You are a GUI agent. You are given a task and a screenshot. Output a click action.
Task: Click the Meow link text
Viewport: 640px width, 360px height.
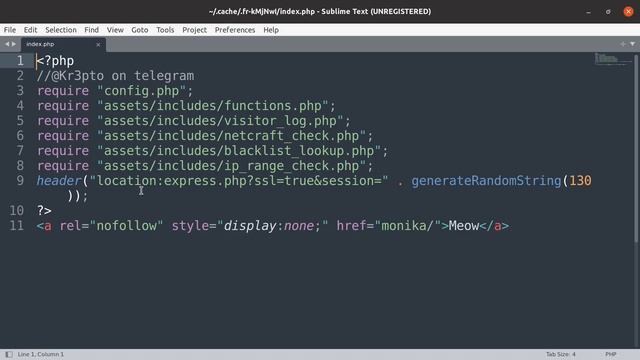[464, 226]
